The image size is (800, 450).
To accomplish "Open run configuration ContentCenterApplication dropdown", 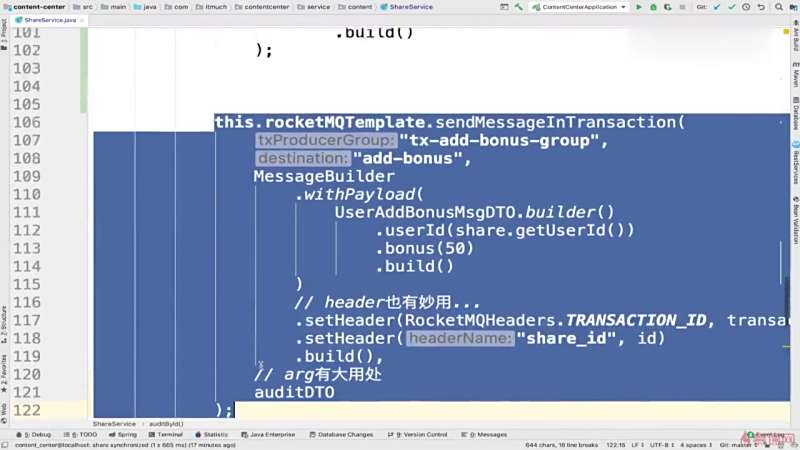I will click(x=580, y=7).
